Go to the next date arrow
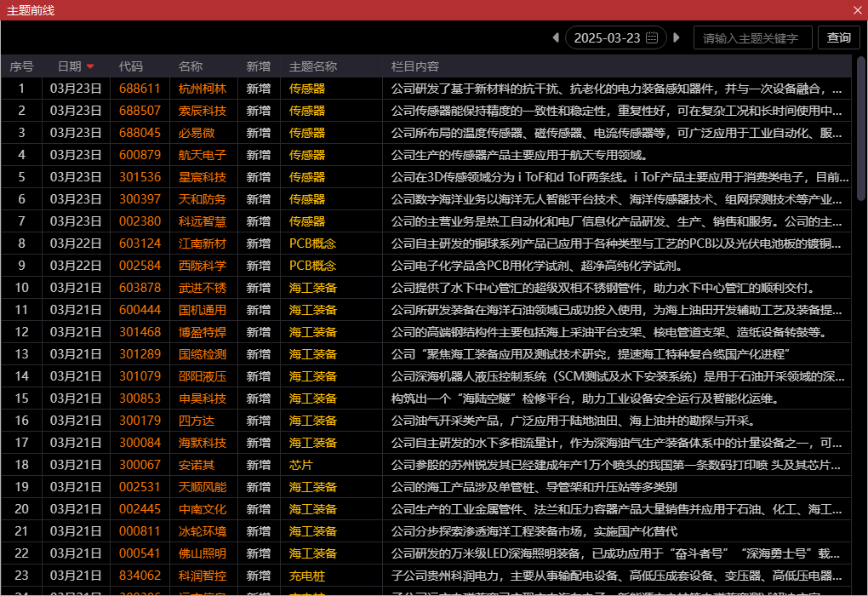 point(676,37)
